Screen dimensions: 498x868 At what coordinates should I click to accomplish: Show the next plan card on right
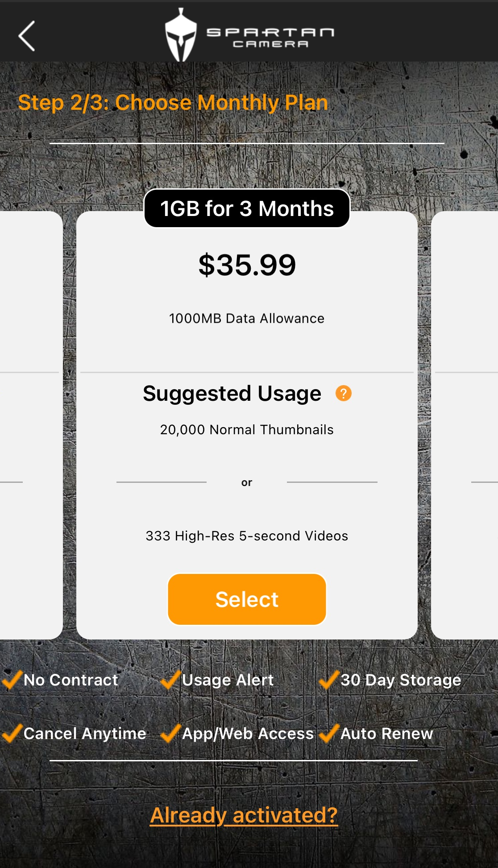pos(465,425)
